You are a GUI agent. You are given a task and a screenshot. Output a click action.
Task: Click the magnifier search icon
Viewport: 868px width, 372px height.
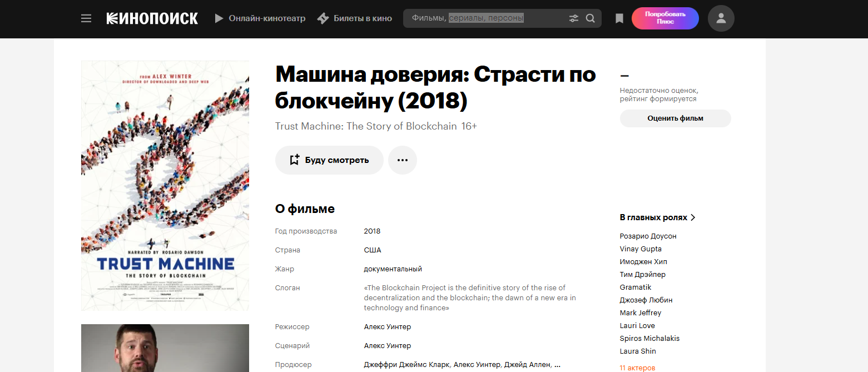pos(591,18)
